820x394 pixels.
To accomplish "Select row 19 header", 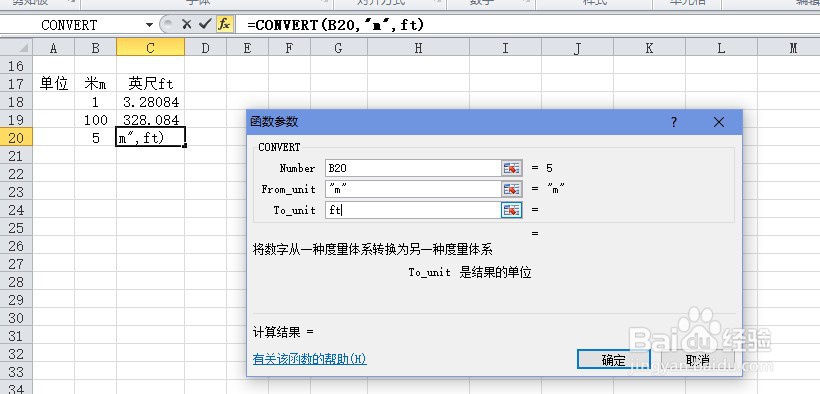I will [x=16, y=119].
